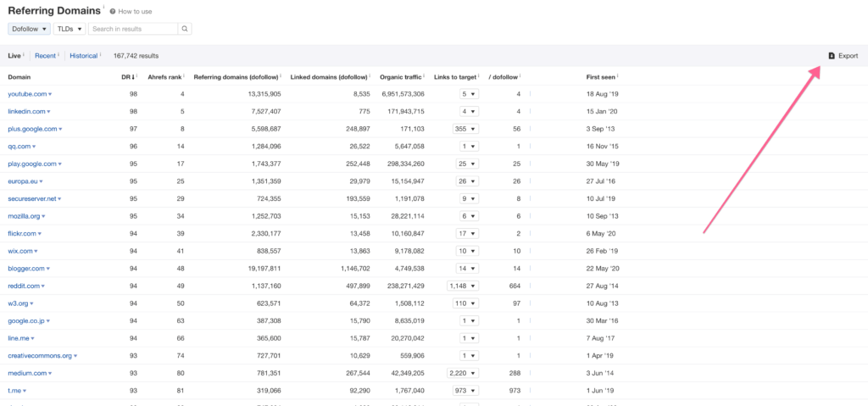Expand the 1,148 links dropdown for reddit.com
The width and height of the screenshot is (868, 406).
464,286
